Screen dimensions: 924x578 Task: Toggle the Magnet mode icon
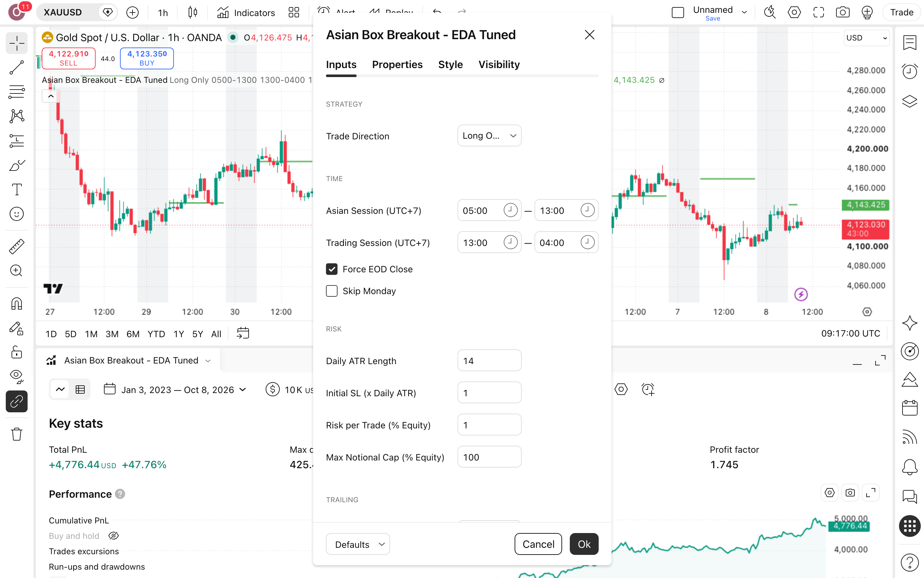click(16, 304)
